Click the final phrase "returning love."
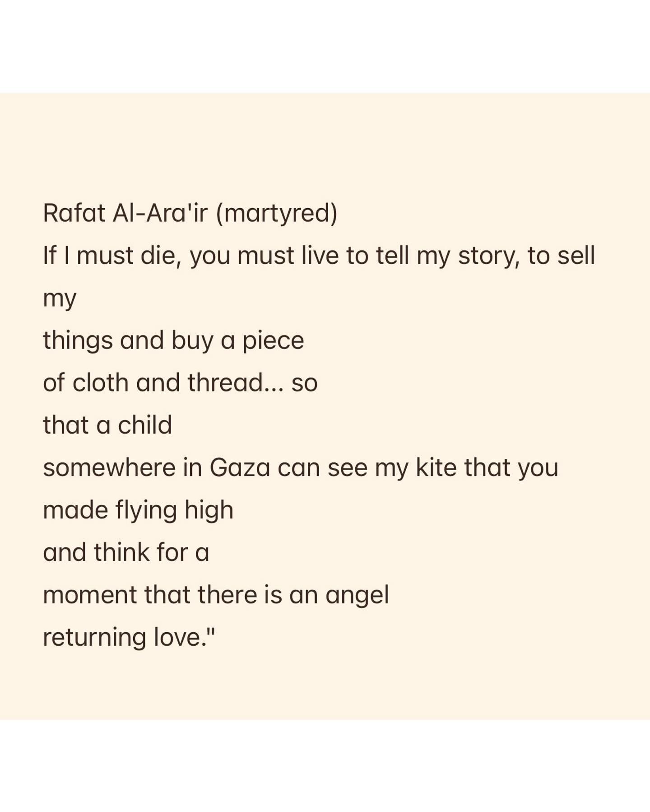This screenshot has height=812, width=650. pos(129,637)
